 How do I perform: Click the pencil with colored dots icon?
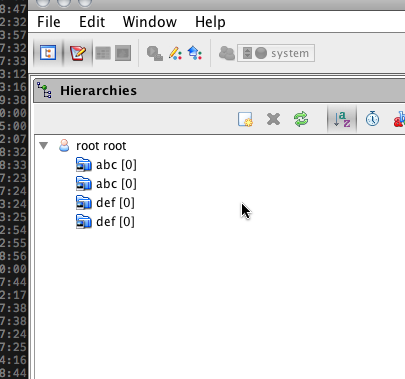tap(175, 53)
